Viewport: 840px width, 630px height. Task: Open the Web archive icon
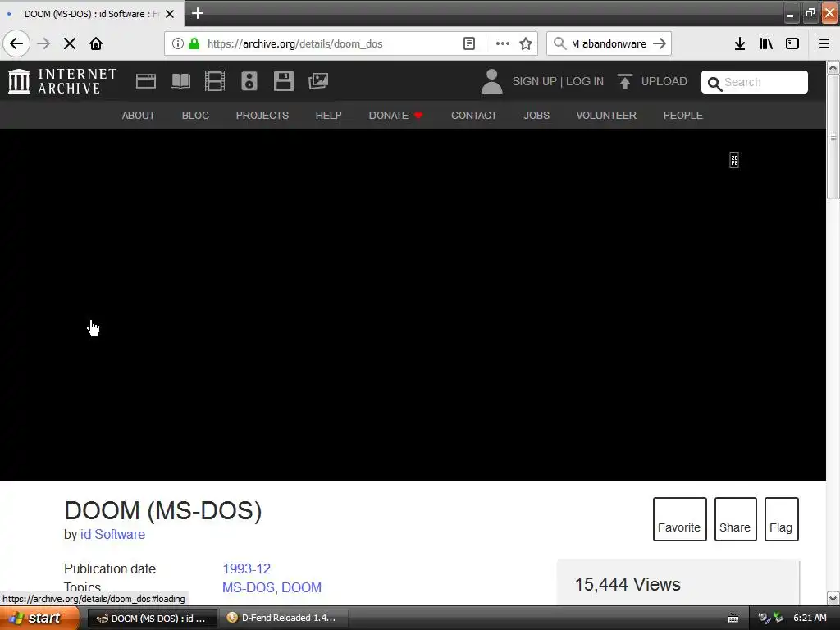click(x=146, y=81)
